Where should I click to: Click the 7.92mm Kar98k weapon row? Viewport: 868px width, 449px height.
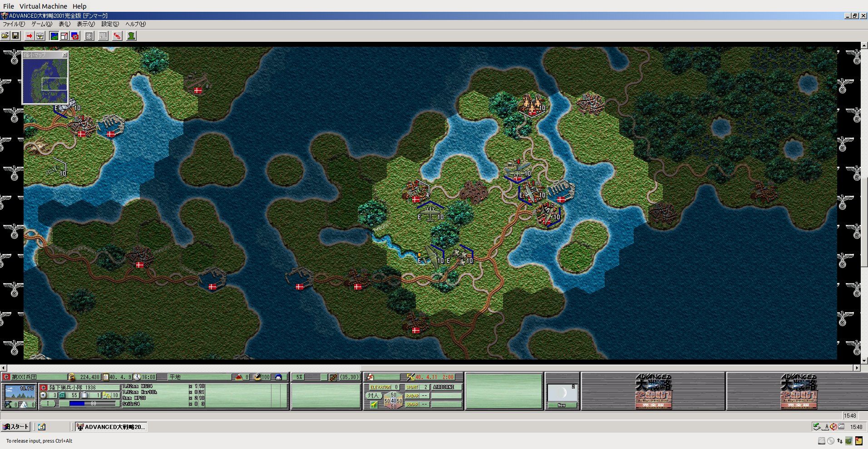point(163,392)
